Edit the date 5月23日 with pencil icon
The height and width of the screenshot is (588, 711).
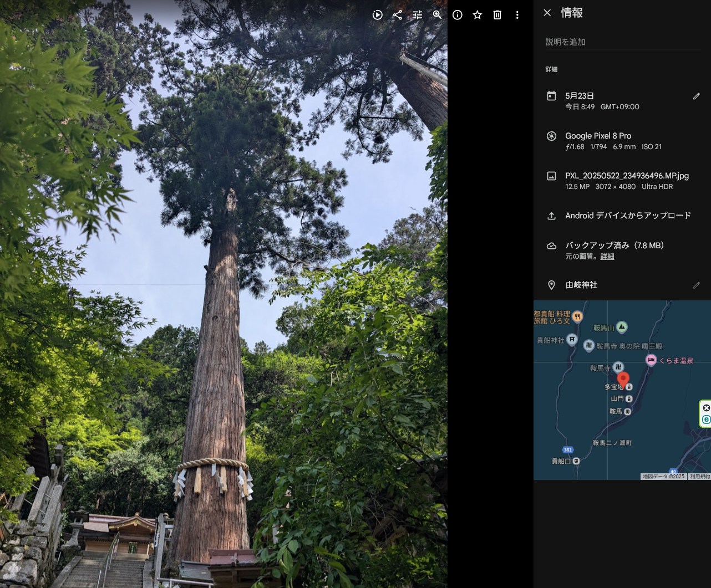click(696, 96)
